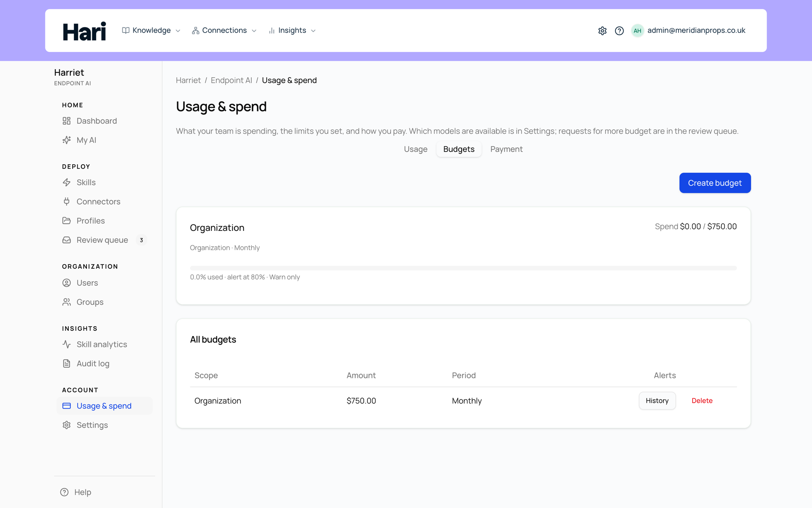Click the Period column header
The width and height of the screenshot is (812, 508).
(x=464, y=375)
